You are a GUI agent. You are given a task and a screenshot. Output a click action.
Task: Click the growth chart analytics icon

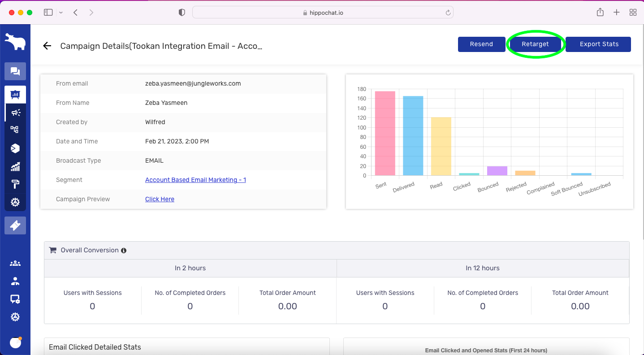(15, 167)
